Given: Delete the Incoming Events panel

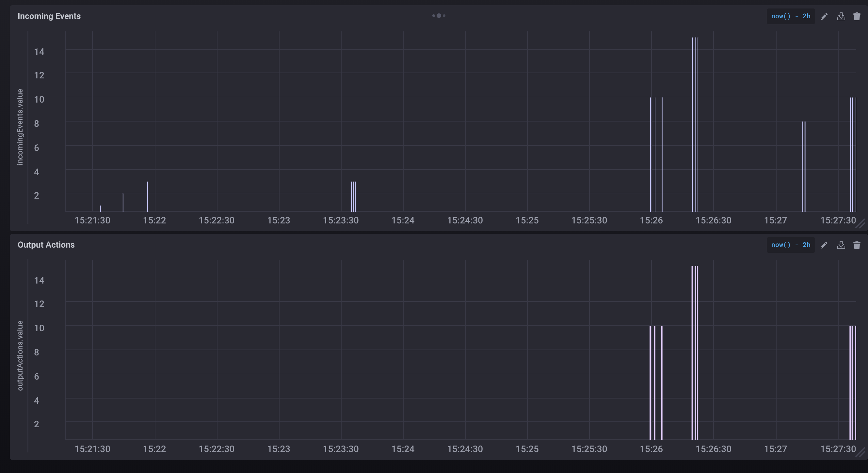Looking at the screenshot, I should point(857,17).
